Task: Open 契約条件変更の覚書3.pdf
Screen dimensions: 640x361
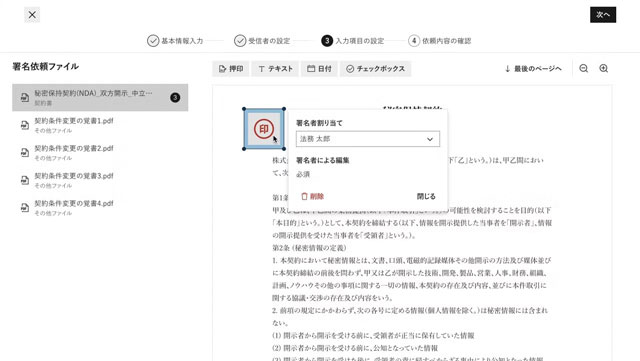Action: click(100, 180)
